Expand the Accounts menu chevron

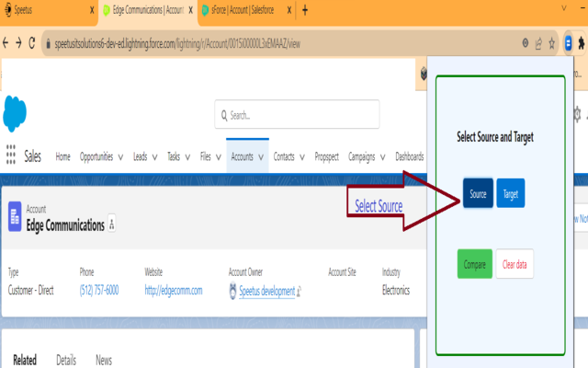[261, 157]
